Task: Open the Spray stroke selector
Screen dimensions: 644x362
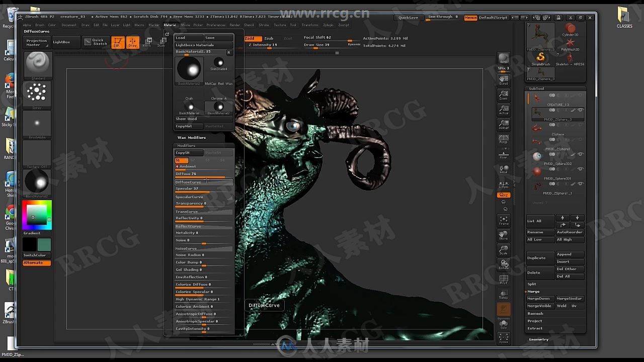Action: pyautogui.click(x=37, y=94)
